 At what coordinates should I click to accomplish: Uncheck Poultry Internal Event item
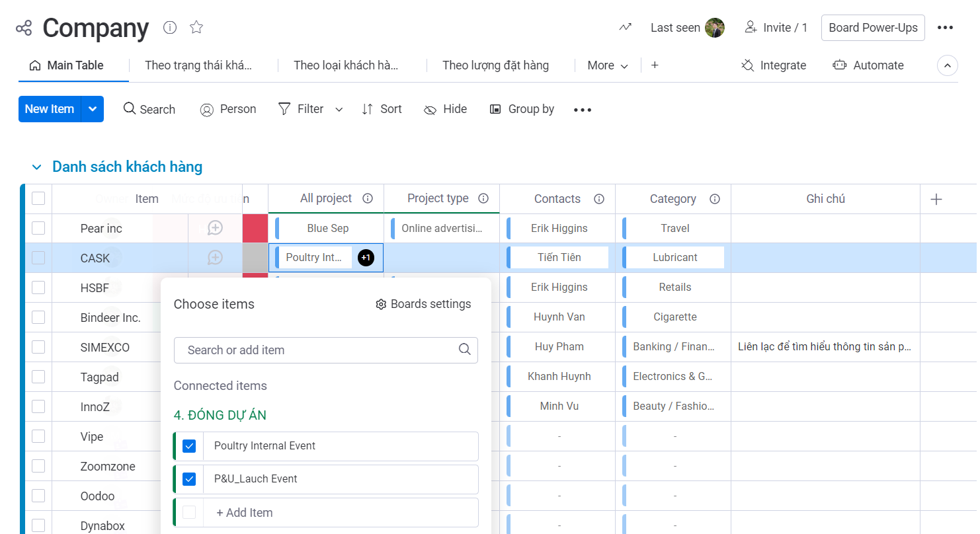pyautogui.click(x=189, y=446)
